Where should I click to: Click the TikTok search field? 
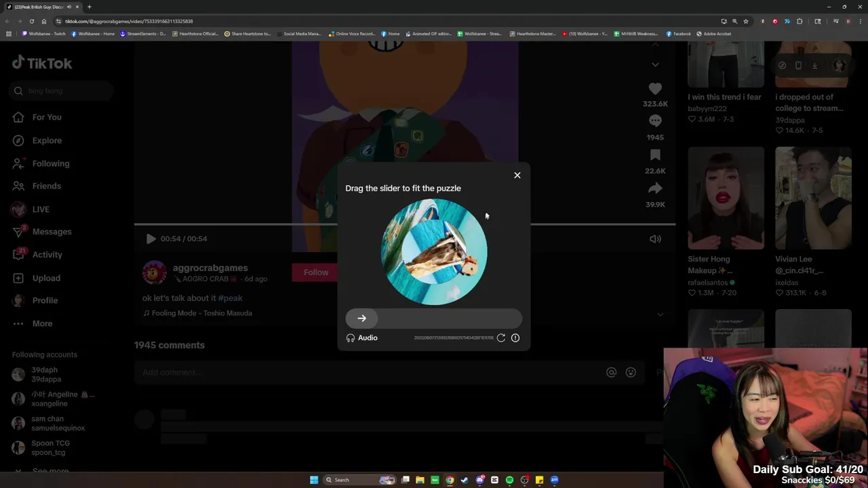pyautogui.click(x=62, y=91)
